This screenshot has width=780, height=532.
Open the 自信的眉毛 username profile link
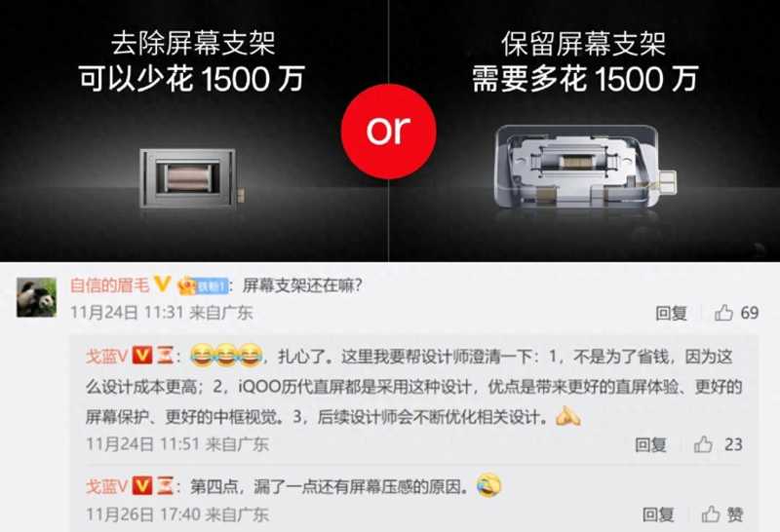[x=109, y=285]
